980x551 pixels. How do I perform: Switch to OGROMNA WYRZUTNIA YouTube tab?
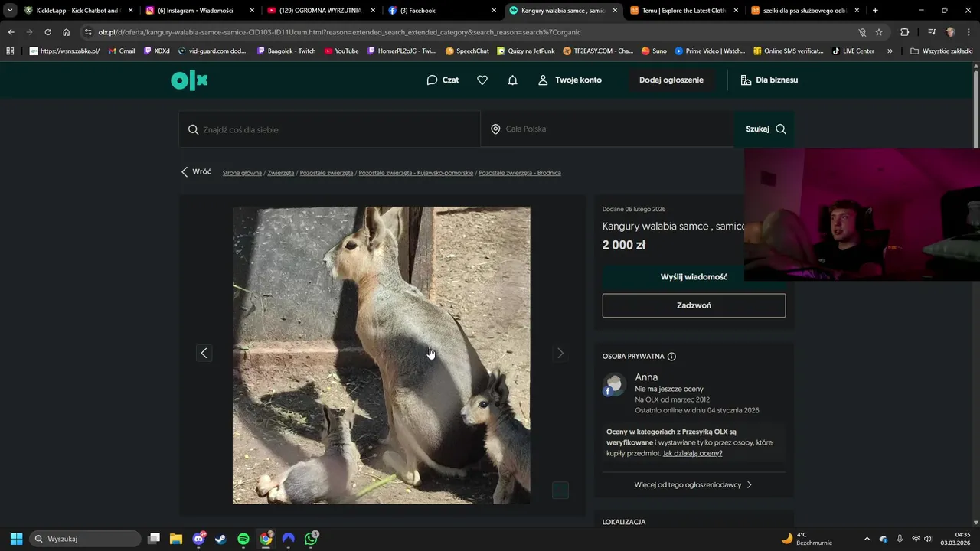pyautogui.click(x=320, y=11)
